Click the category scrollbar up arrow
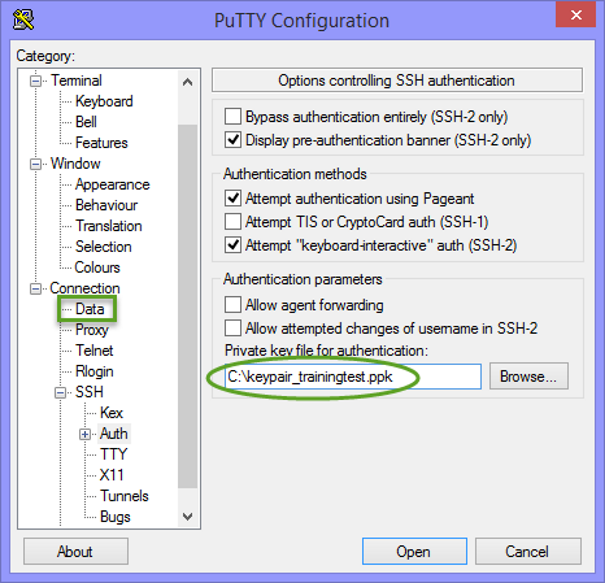Image resolution: width=605 pixels, height=583 pixels. point(188,82)
